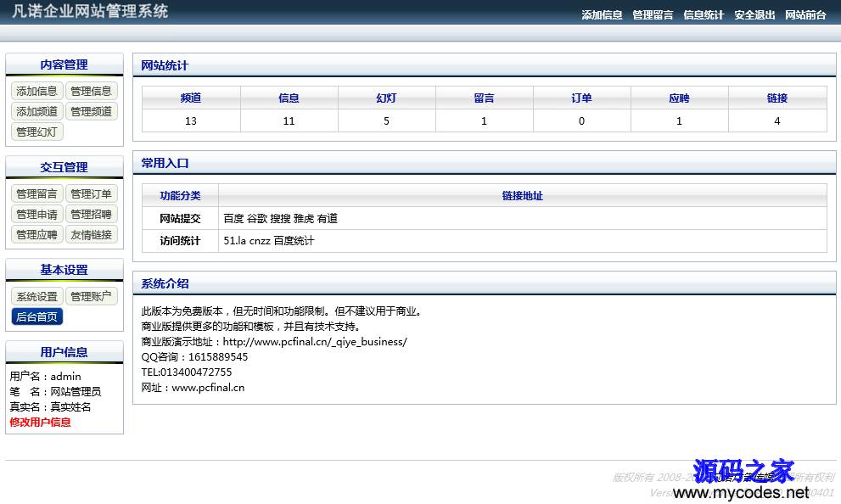The height and width of the screenshot is (504, 841).
Task: Open 管理信息 in the content panel
Action: point(91,91)
